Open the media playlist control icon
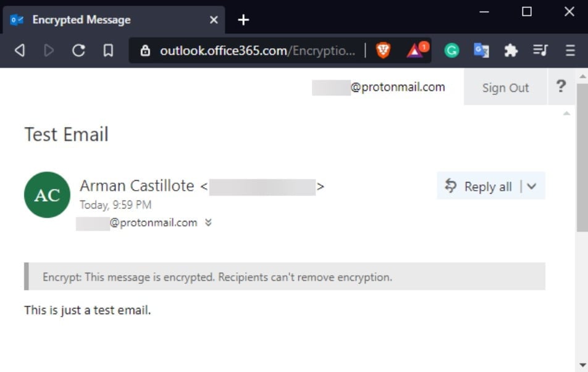The image size is (588, 372). tap(540, 50)
